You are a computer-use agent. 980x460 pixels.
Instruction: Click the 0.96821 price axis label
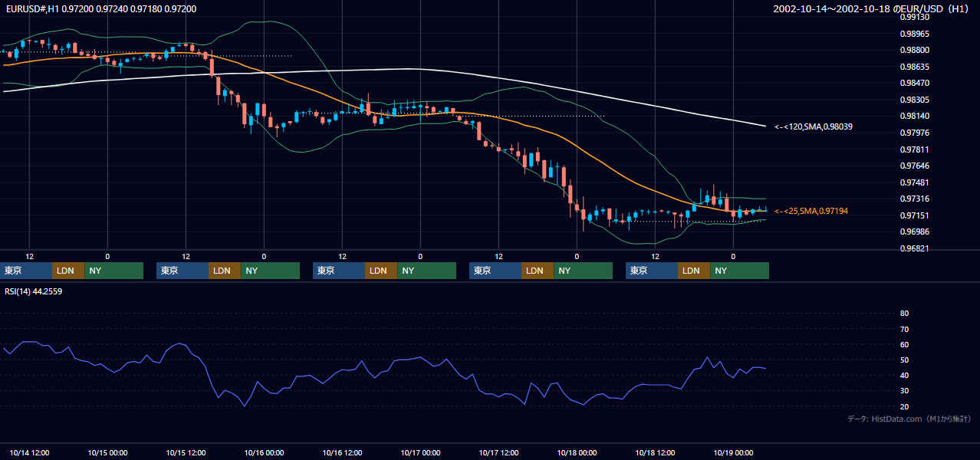point(915,248)
